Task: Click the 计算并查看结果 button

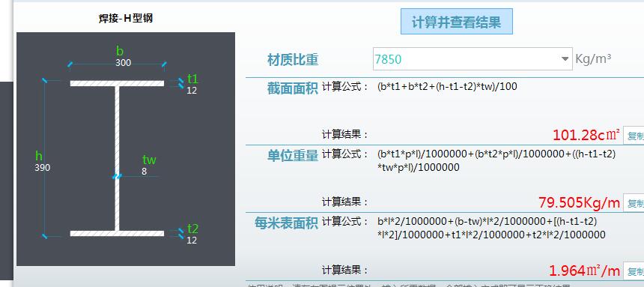Action: [x=456, y=22]
